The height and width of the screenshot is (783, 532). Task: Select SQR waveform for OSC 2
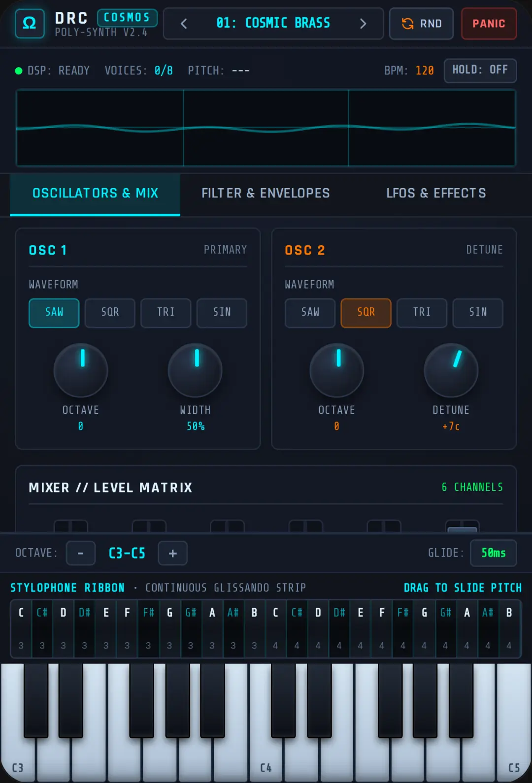coord(366,313)
